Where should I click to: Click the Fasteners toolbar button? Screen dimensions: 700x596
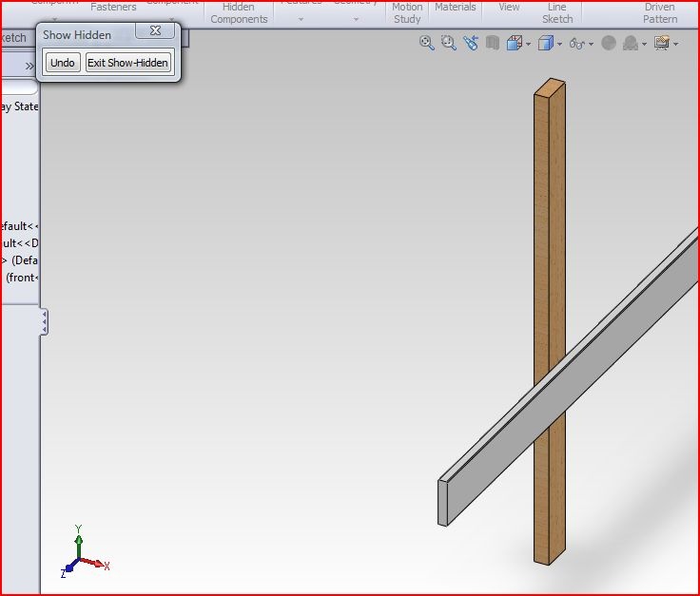[x=113, y=8]
